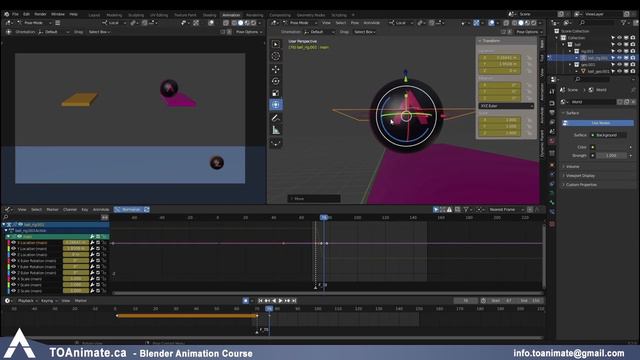640x360 pixels.
Task: Jump to the start frame
Action: point(260,301)
